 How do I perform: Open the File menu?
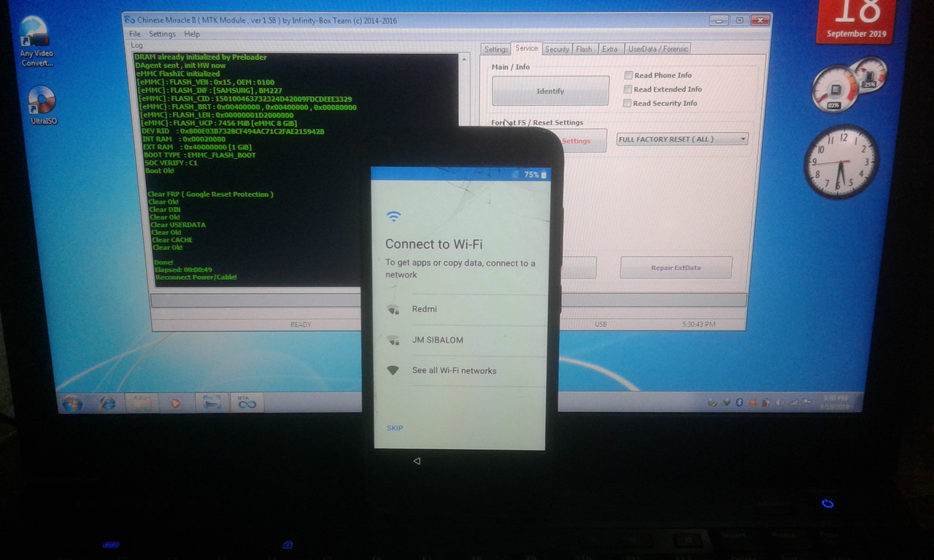tap(135, 34)
